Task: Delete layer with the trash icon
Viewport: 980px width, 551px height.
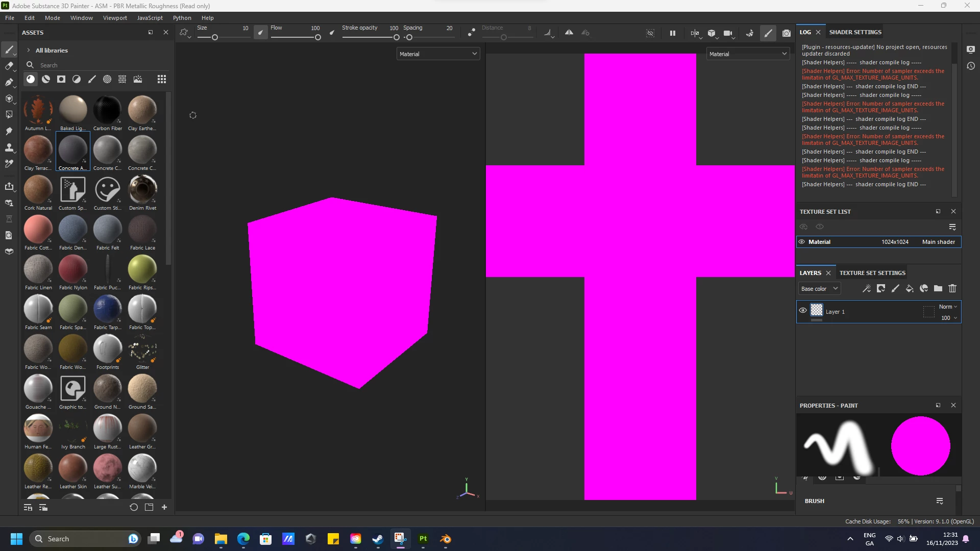Action: pos(952,289)
